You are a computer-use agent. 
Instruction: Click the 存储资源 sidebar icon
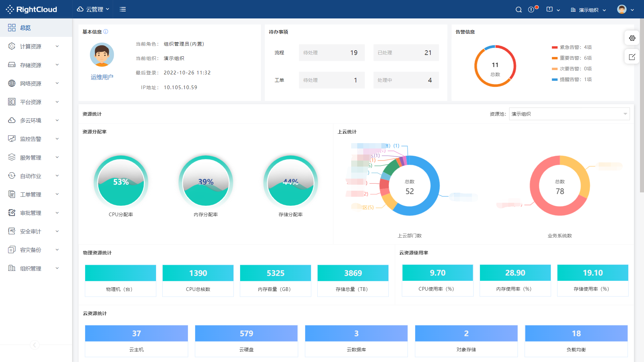tap(12, 65)
